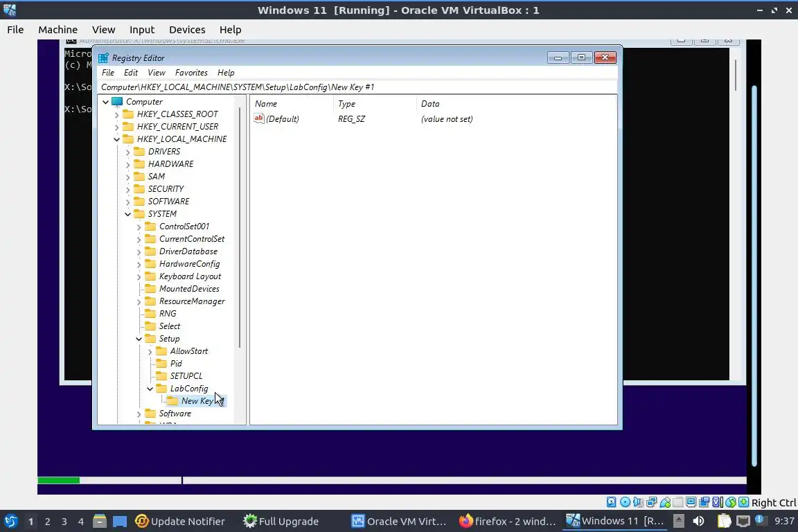Click the registry address path bar

click(357, 87)
